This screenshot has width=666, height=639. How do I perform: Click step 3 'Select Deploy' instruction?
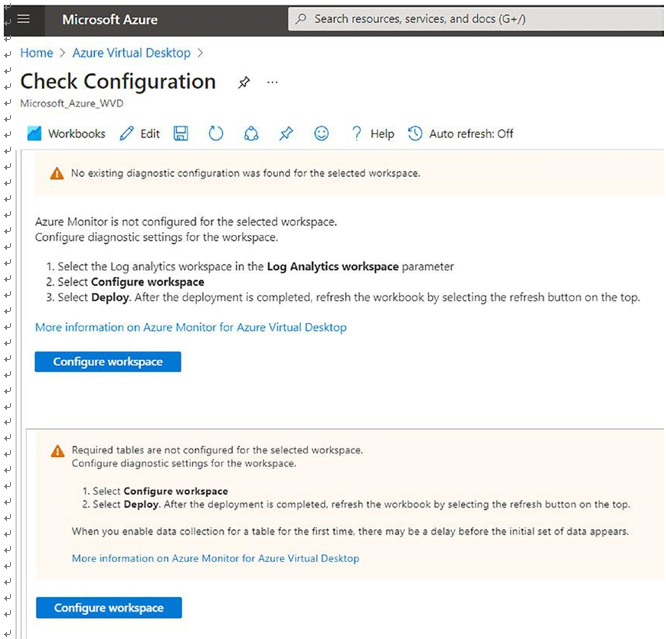pos(348,297)
